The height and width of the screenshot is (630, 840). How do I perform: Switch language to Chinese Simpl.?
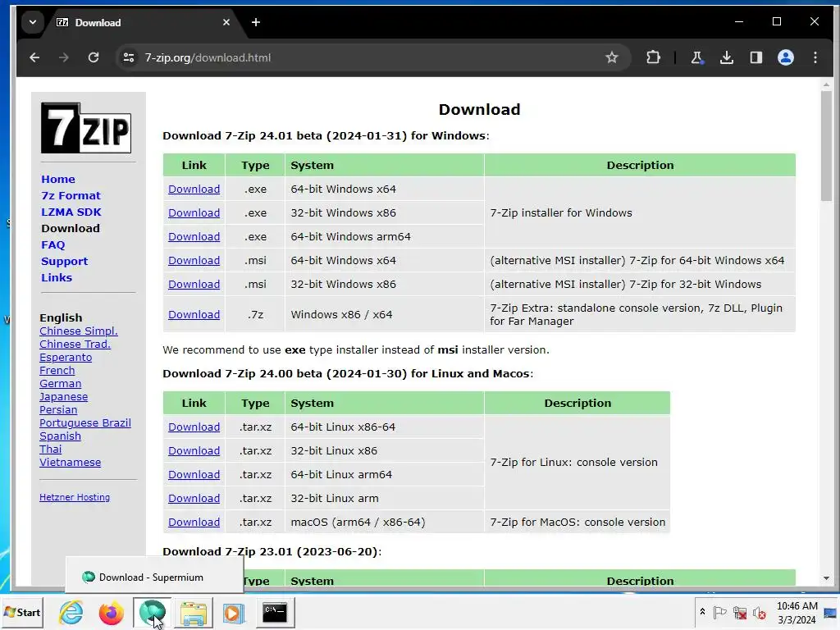78,331
